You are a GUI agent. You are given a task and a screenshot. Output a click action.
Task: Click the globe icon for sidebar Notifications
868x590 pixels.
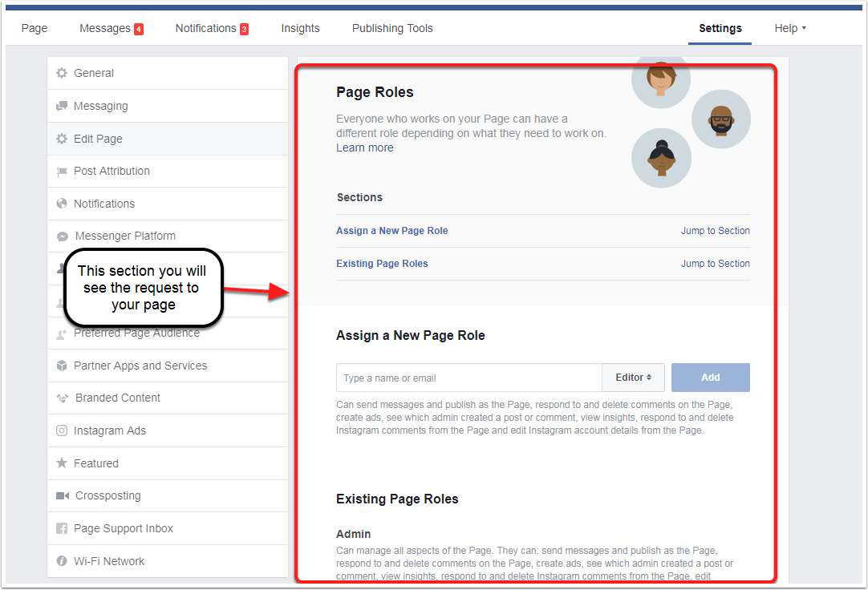[x=62, y=204]
